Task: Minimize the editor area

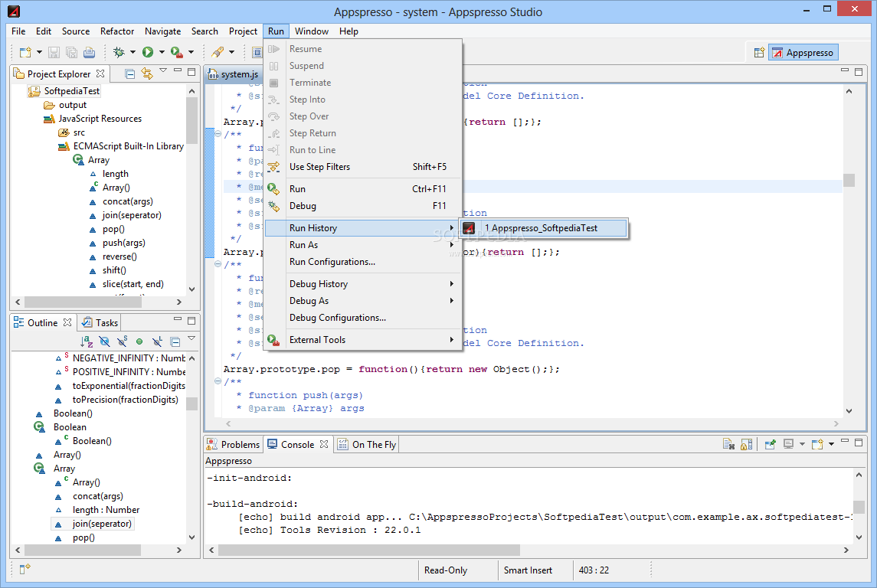Action: coord(845,70)
